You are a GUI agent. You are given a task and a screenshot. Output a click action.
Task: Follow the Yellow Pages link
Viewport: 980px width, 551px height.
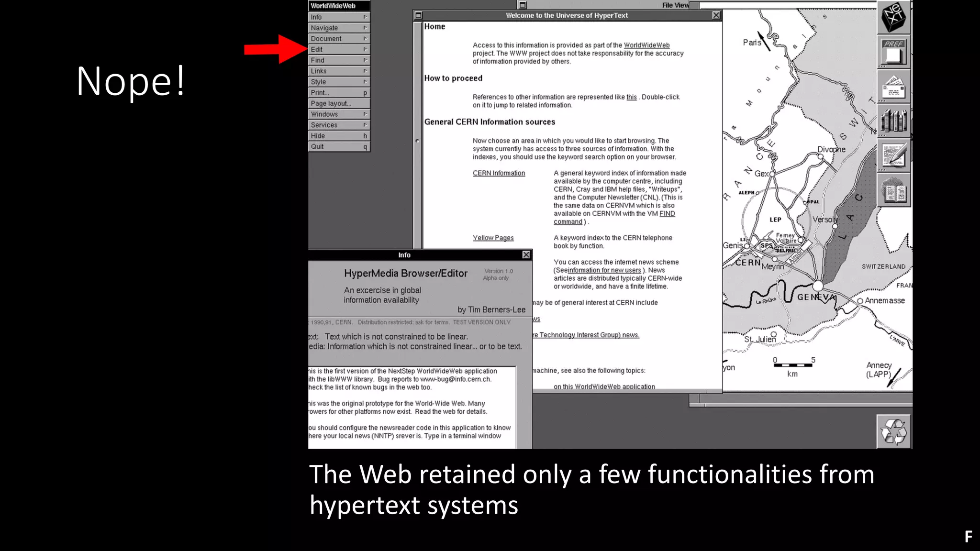[493, 238]
